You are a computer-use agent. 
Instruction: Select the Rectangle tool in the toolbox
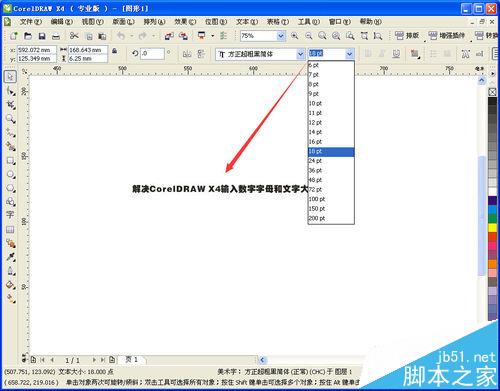click(x=10, y=160)
